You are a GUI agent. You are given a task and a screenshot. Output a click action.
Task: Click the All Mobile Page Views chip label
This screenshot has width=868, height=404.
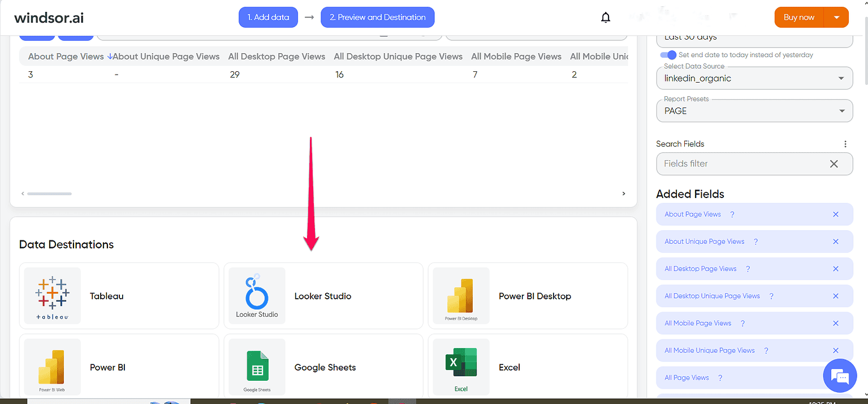698,323
